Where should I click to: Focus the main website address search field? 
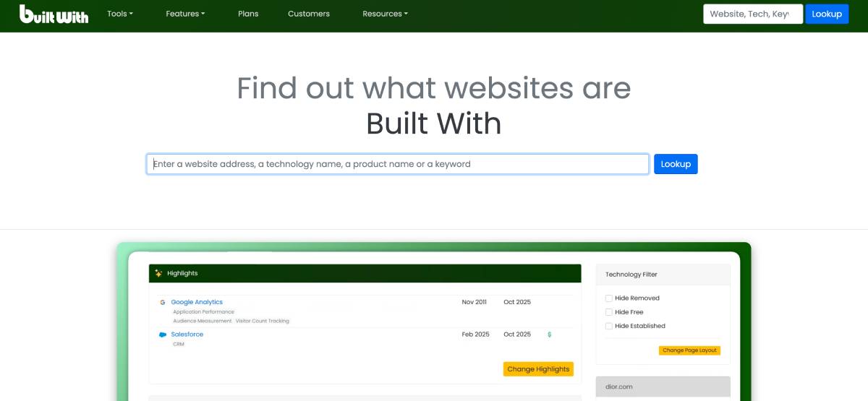[398, 164]
